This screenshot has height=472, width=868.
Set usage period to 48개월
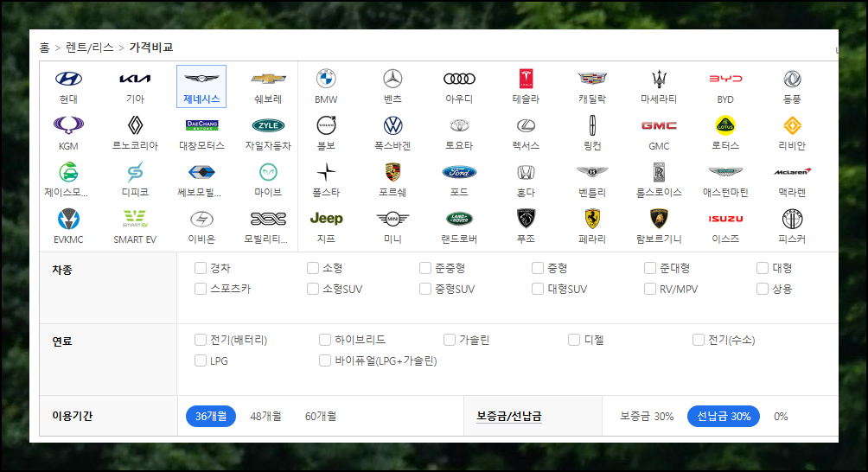point(265,416)
